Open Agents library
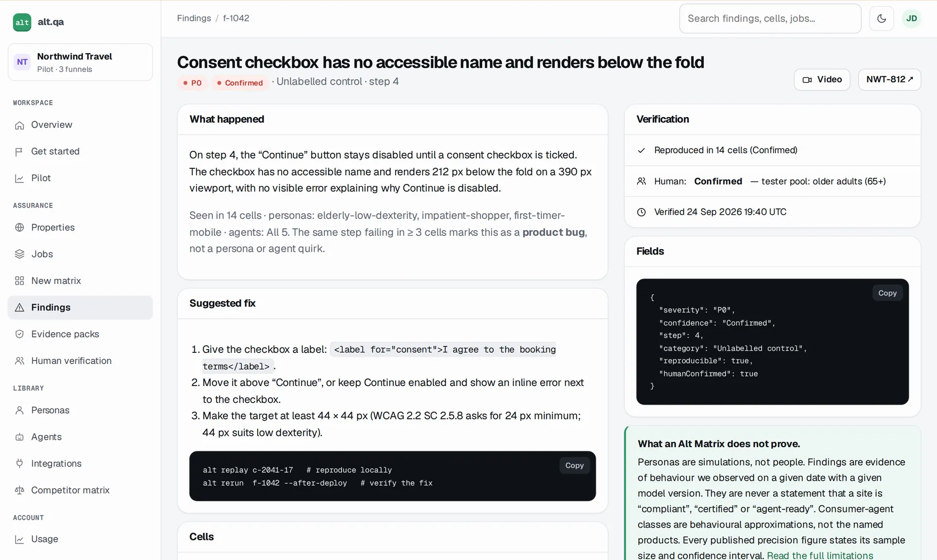 click(80, 437)
